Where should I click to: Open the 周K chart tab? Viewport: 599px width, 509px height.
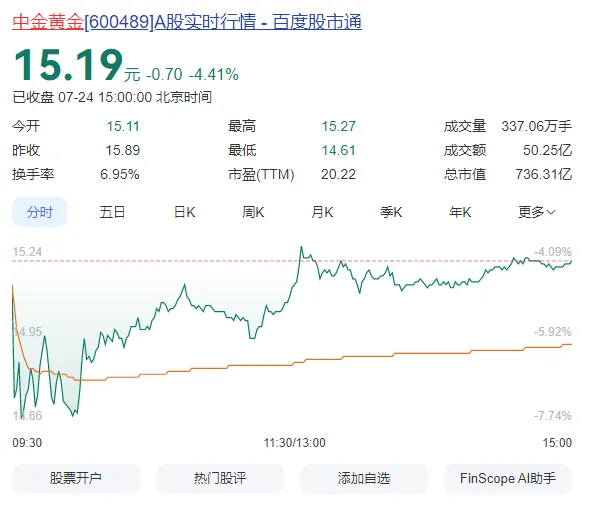253,212
